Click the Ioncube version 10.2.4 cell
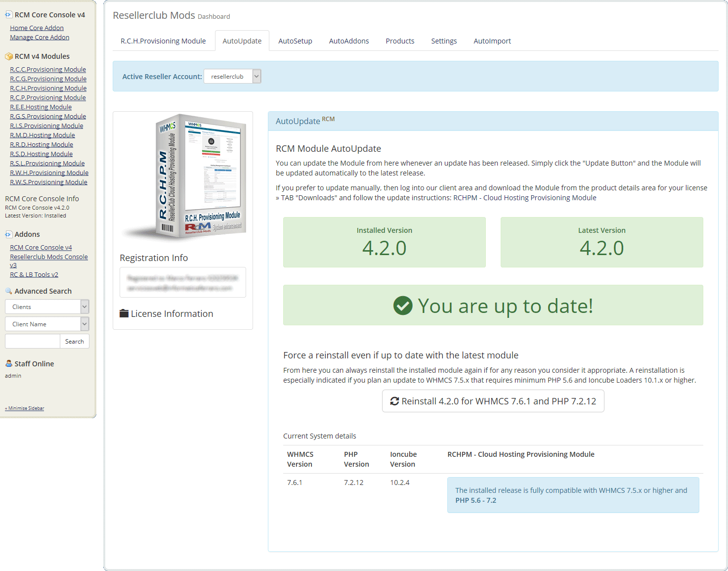Viewport: 728px width, 571px height. (x=400, y=483)
